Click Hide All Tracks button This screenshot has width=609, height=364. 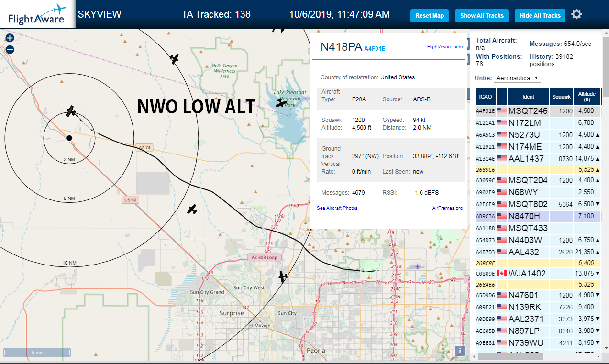pyautogui.click(x=540, y=16)
